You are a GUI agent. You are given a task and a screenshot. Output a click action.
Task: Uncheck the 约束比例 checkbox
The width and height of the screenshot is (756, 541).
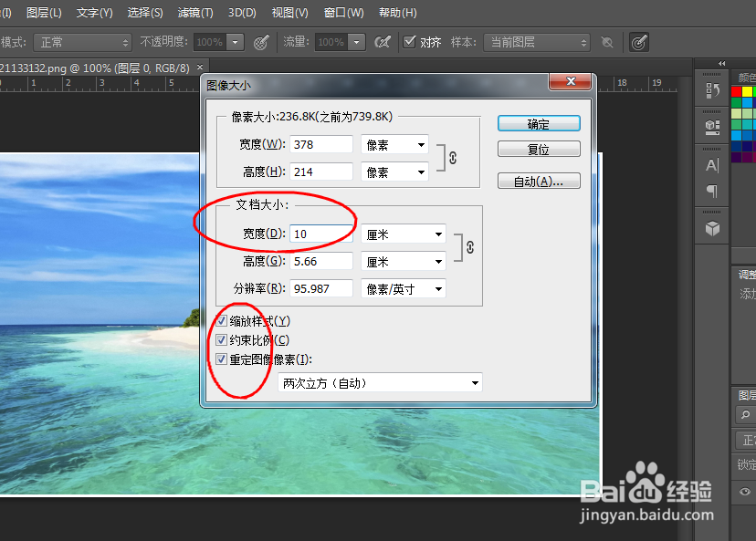click(x=221, y=339)
